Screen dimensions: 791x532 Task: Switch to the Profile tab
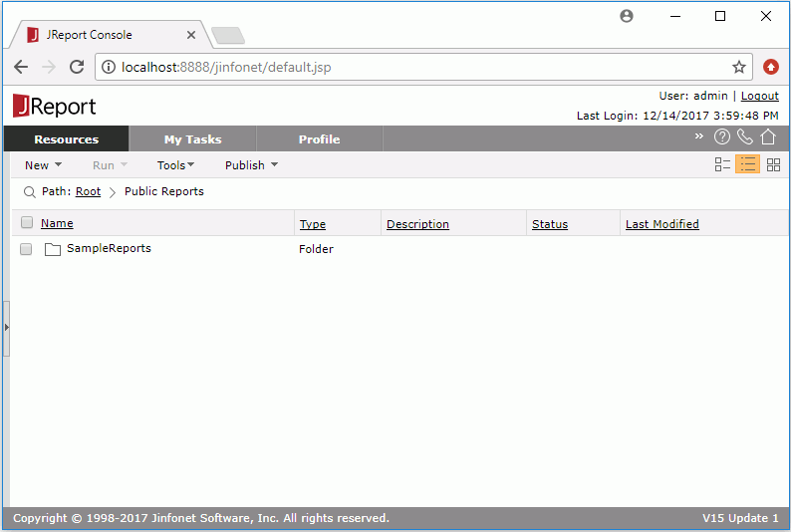coord(320,139)
